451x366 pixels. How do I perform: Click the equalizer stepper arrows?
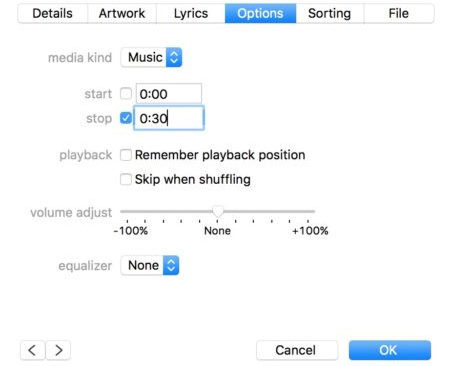(x=171, y=265)
